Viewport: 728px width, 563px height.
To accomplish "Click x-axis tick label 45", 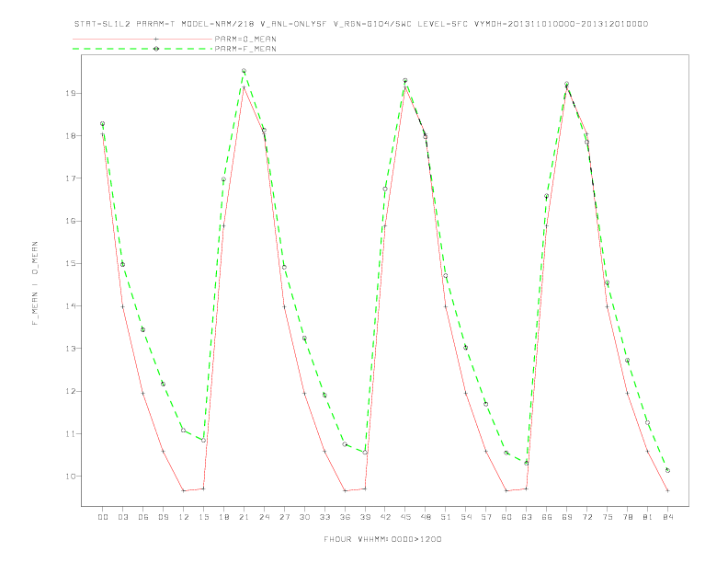I will 405,517.
